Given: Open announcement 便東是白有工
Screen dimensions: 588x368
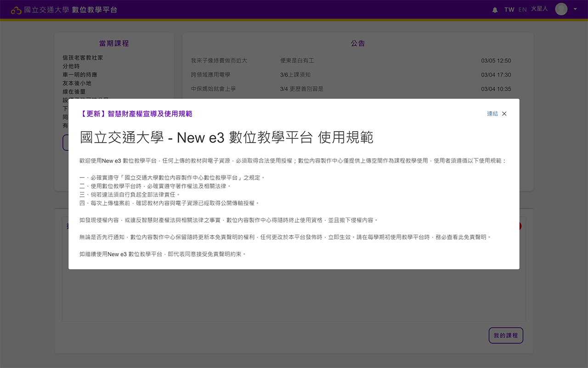Looking at the screenshot, I should [x=297, y=61].
